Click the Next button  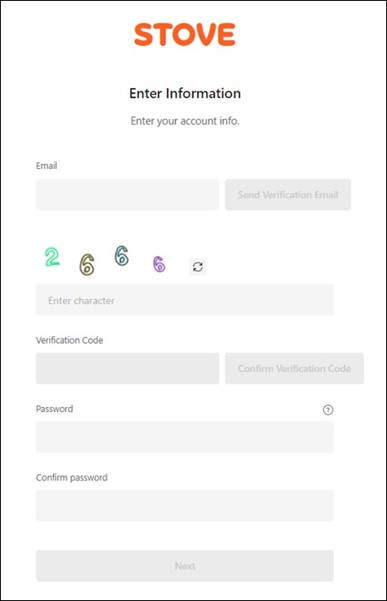pyautogui.click(x=185, y=566)
